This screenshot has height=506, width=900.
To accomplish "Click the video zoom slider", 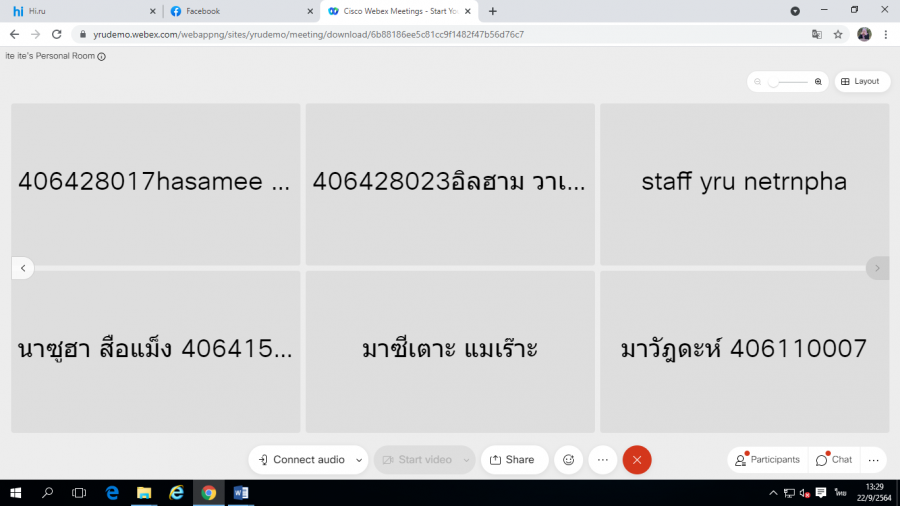I will click(x=788, y=82).
